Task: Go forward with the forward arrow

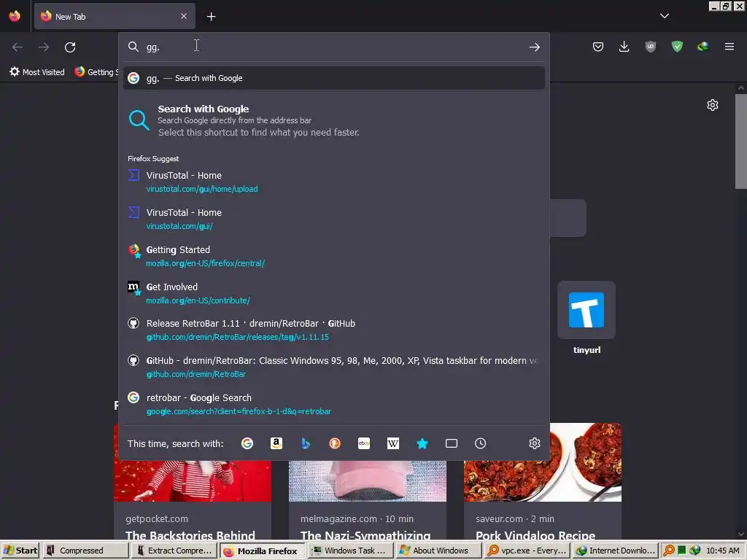Action: (44, 47)
